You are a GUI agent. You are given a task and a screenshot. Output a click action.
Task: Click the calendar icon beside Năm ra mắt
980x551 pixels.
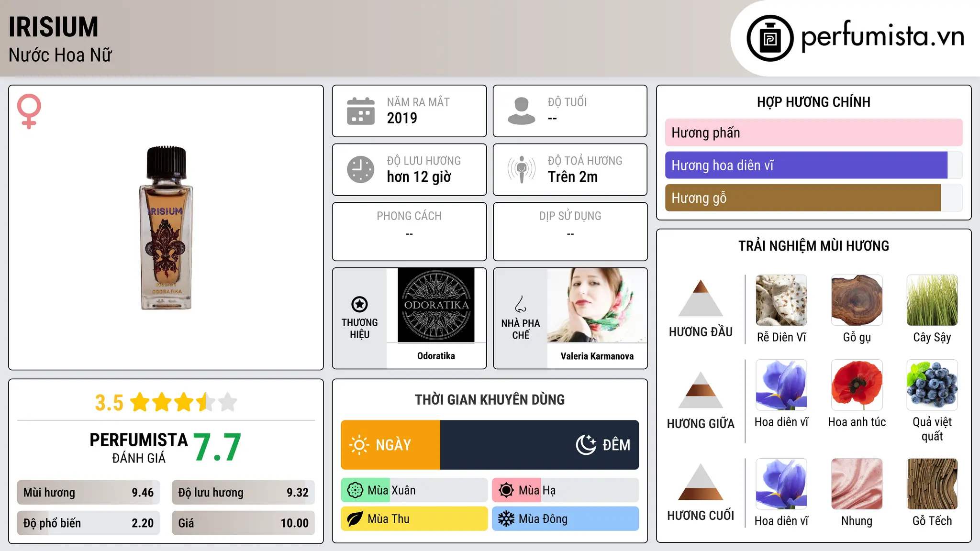[361, 111]
